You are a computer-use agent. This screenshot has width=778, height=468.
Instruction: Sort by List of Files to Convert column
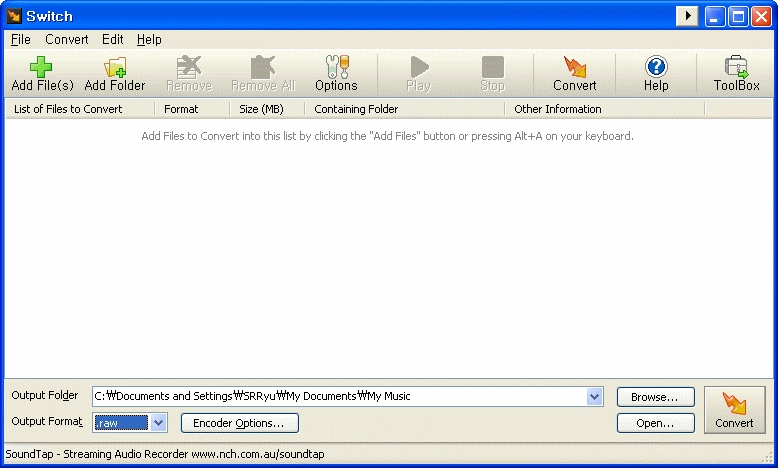click(x=80, y=109)
